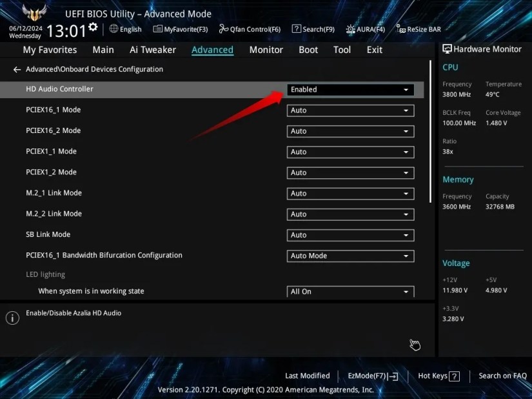Viewport: 532px width, 399px height.
Task: Click the CPU frequency value 3800 MHz
Action: tap(457, 95)
